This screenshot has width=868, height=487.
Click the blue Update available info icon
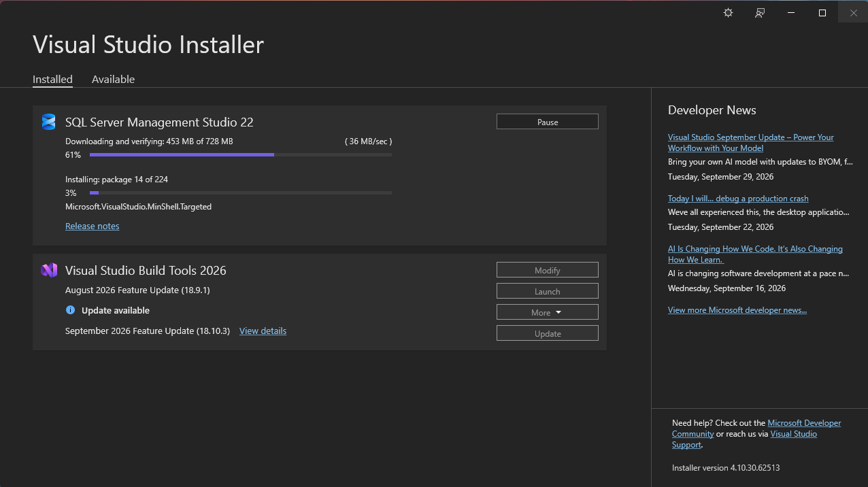(70, 310)
